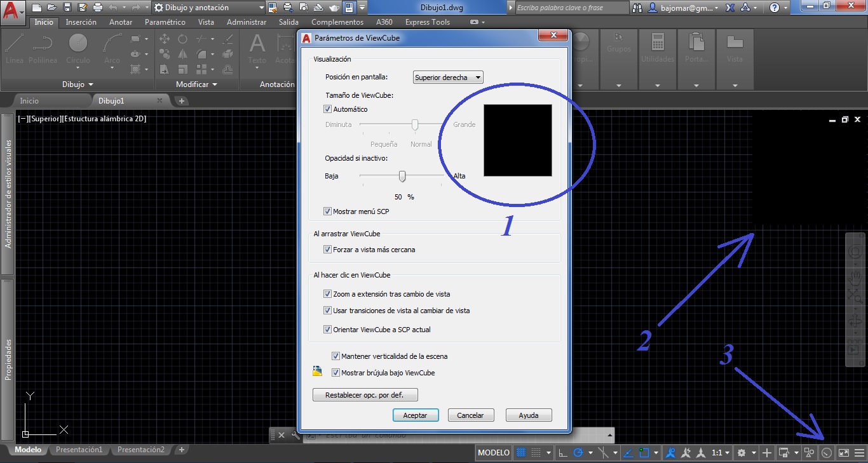Enable Mostrar menú SCP
Viewport: 868px width, 463px height.
pos(327,211)
